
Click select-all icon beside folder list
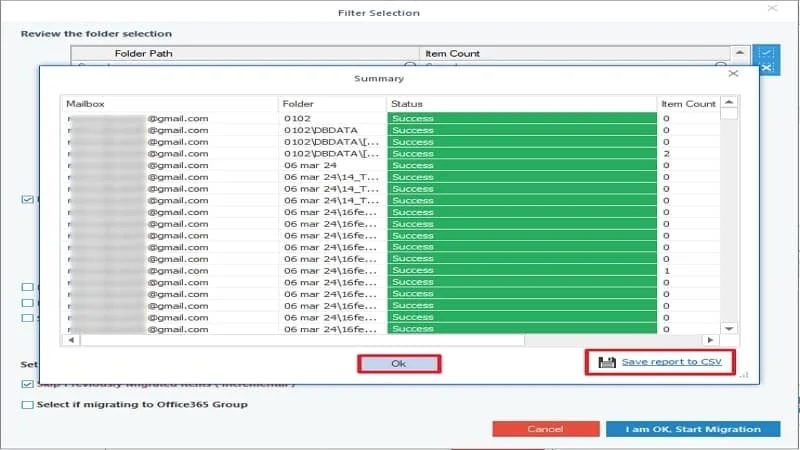point(766,54)
